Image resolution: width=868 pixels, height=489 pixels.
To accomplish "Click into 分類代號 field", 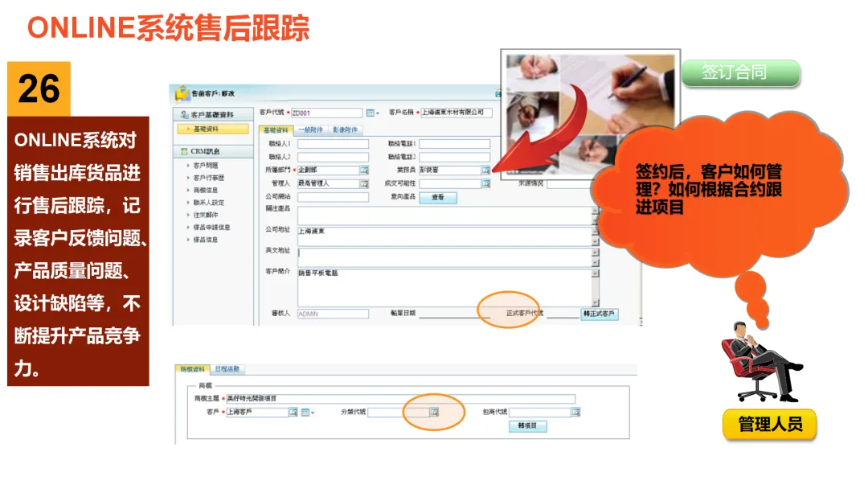I will 399,412.
